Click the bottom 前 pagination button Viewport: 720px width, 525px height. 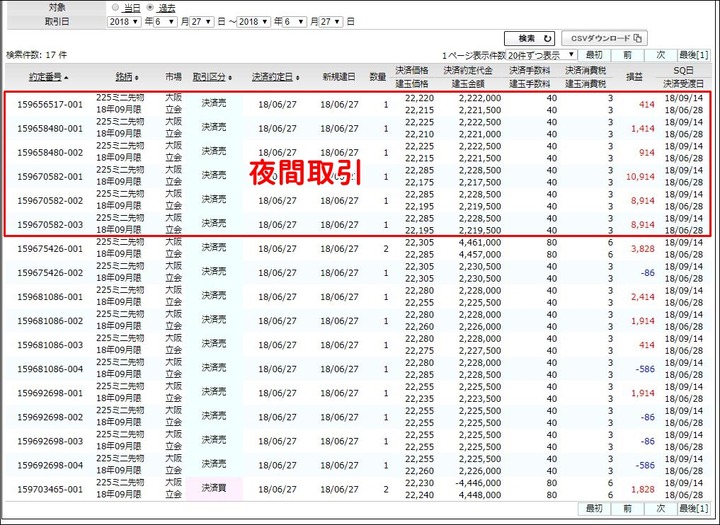pyautogui.click(x=627, y=508)
